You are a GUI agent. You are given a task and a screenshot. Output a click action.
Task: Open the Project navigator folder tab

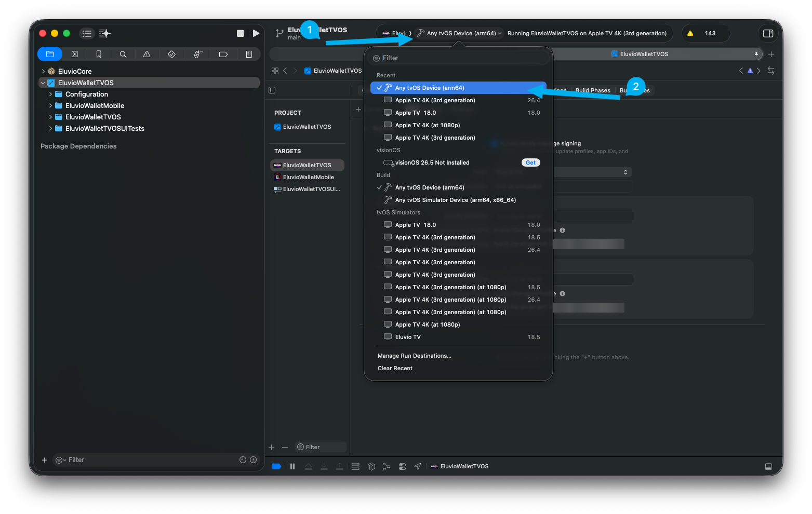click(50, 54)
